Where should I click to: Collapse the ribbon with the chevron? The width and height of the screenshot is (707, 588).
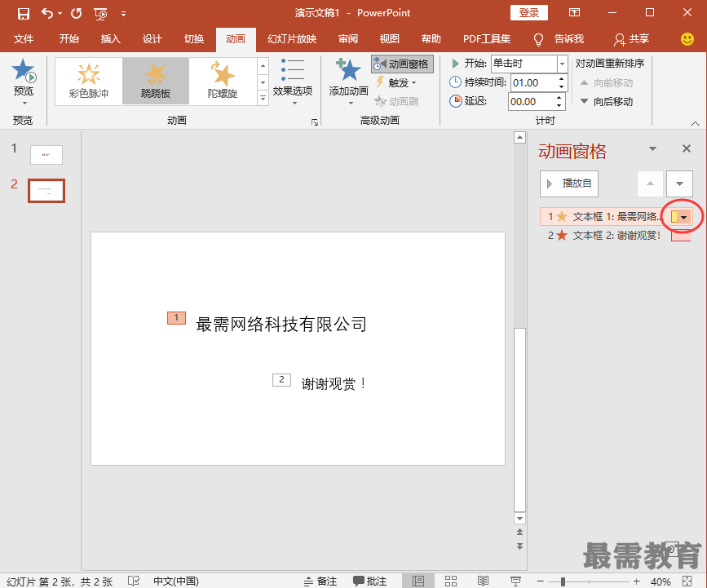696,123
